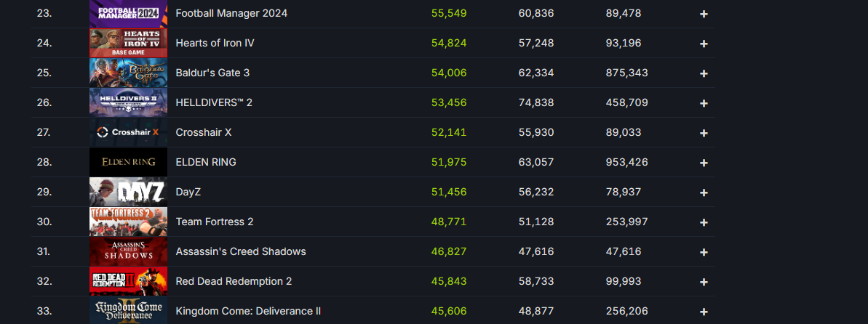Screen dimensions: 868x324
Task: Expand Team Fortress 2 with plus icon
Action: pyautogui.click(x=704, y=223)
